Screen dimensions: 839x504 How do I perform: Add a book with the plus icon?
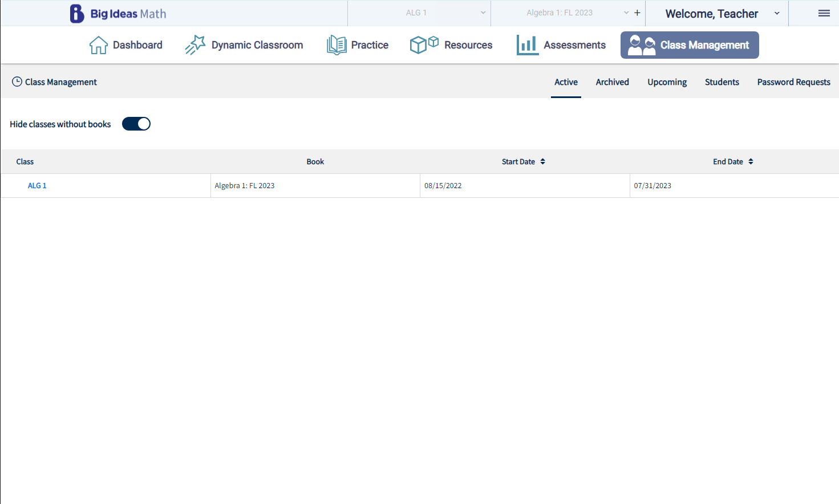(637, 13)
